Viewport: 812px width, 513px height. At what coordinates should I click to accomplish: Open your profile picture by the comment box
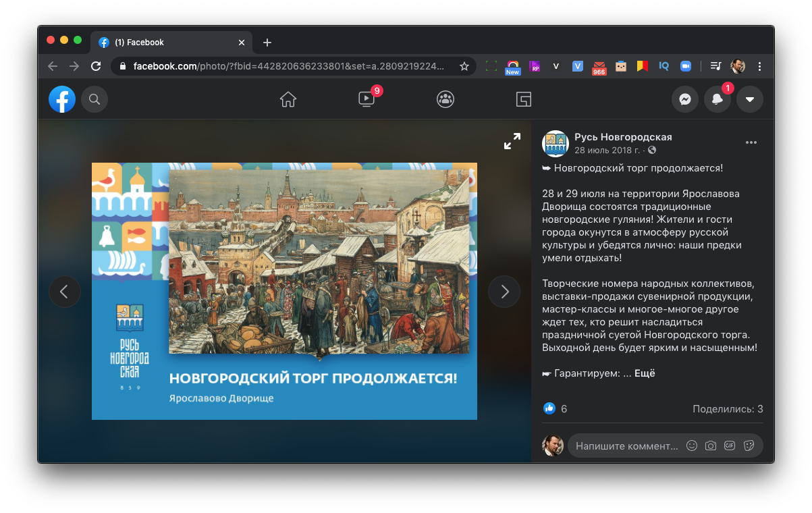[x=553, y=446]
